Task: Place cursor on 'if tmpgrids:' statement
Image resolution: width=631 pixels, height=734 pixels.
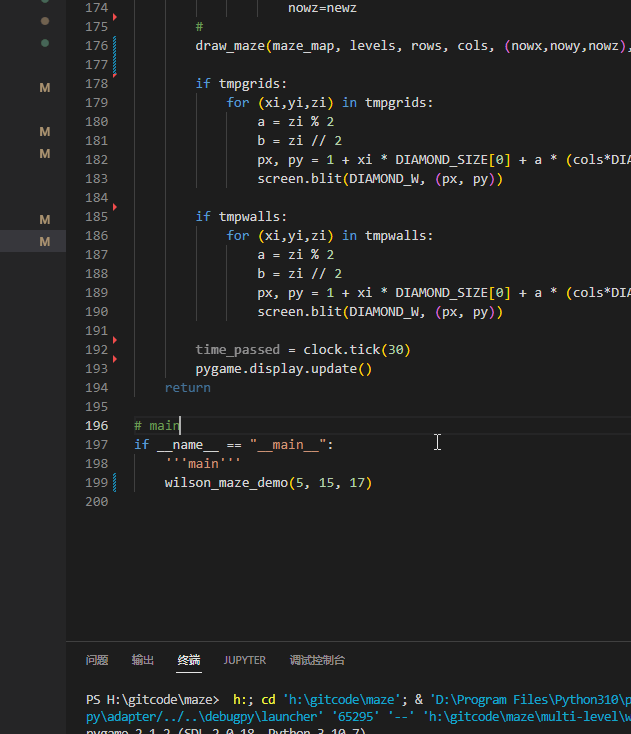Action: pyautogui.click(x=241, y=83)
